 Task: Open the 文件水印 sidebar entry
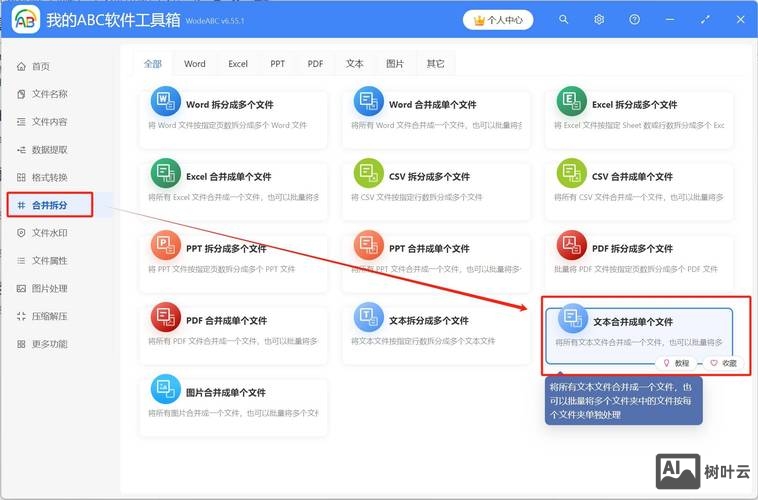(x=50, y=233)
